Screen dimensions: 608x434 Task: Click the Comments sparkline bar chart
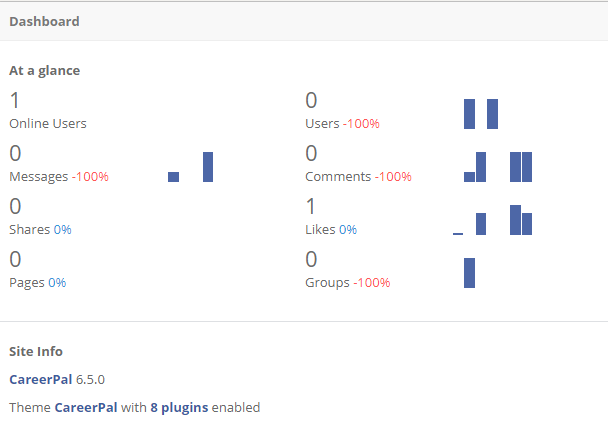click(498, 167)
